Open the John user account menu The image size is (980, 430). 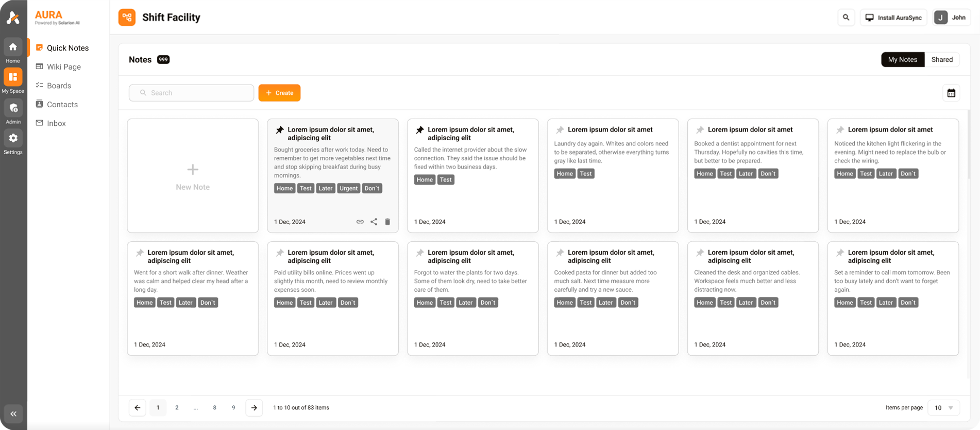coord(952,18)
